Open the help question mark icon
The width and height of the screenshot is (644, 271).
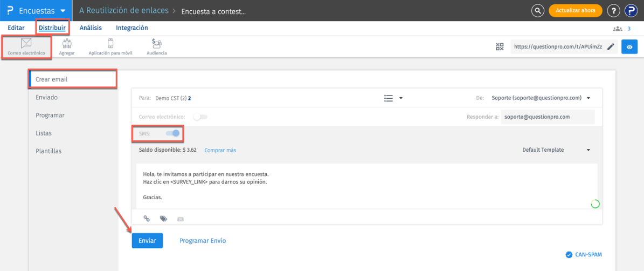613,11
